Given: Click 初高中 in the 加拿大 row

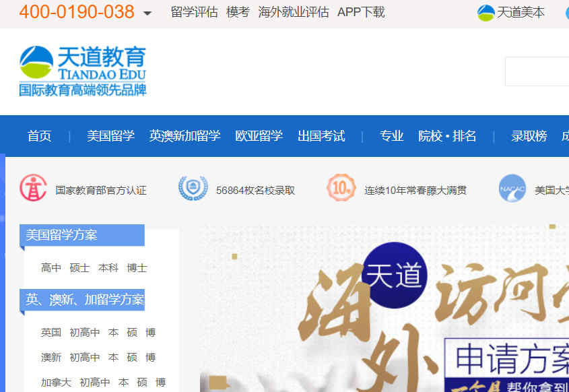Looking at the screenshot, I should point(94,383).
